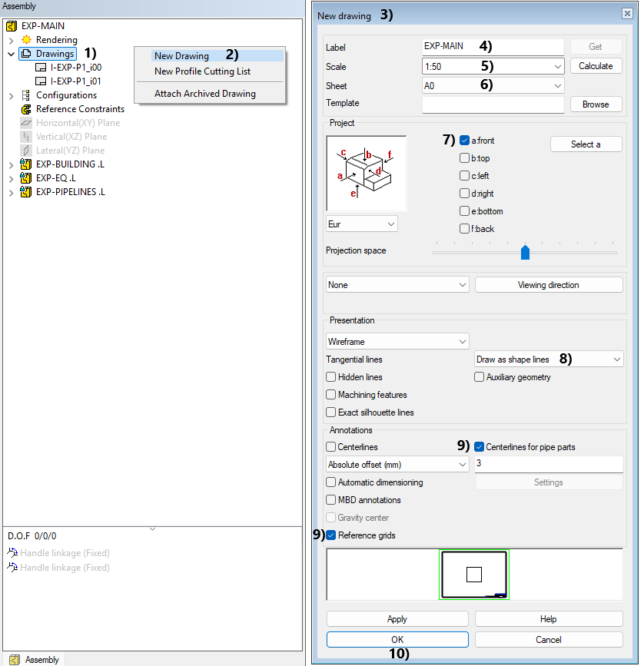Click the first Handle linkage (Fixed) icon
Image resolution: width=644 pixels, height=666 pixels.
pos(12,553)
